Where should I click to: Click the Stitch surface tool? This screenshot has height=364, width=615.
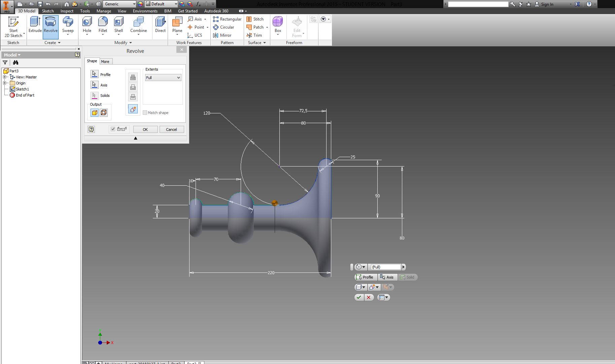pos(255,19)
